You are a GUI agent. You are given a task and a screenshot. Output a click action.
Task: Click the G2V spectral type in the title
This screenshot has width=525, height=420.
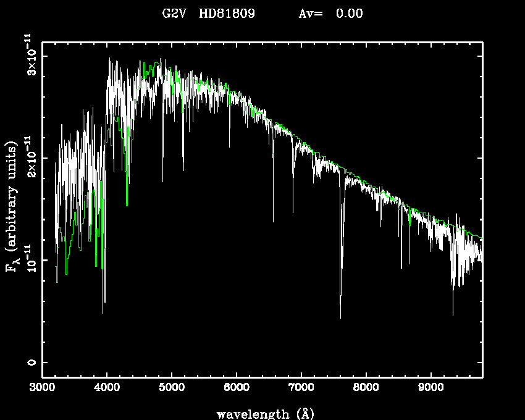pyautogui.click(x=175, y=14)
